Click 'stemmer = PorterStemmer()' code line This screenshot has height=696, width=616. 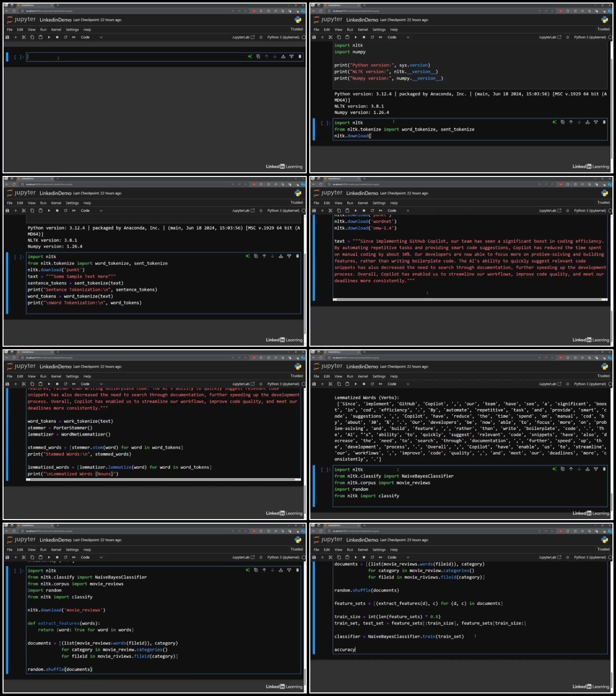(x=60, y=428)
